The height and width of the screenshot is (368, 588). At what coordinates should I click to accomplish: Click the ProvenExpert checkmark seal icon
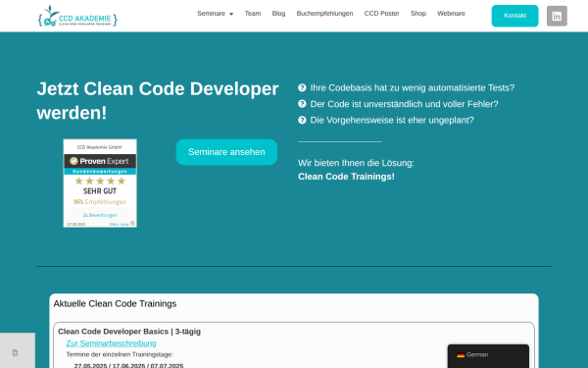click(73, 161)
